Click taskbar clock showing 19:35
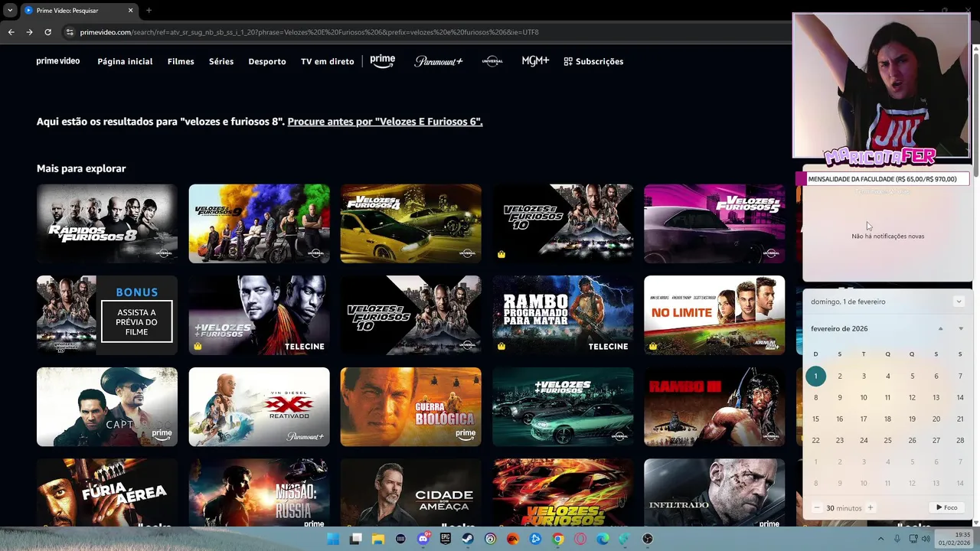Screen dimensions: 980x551 pos(955,539)
